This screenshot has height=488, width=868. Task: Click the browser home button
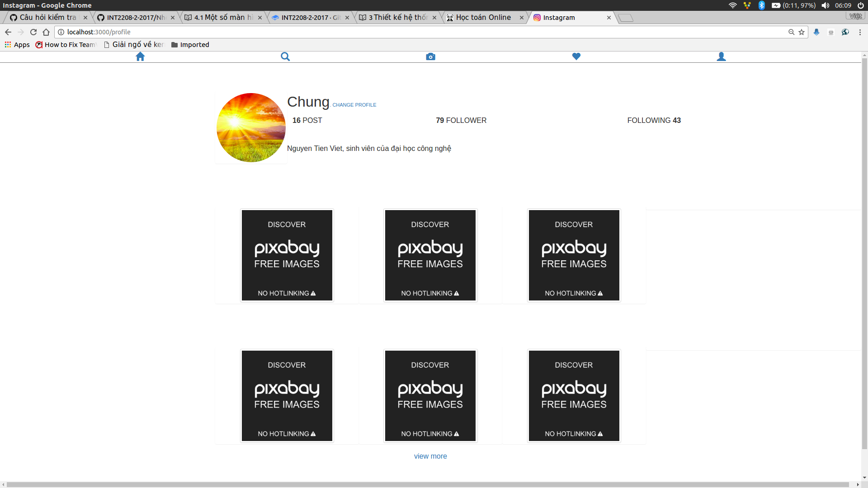pos(46,32)
